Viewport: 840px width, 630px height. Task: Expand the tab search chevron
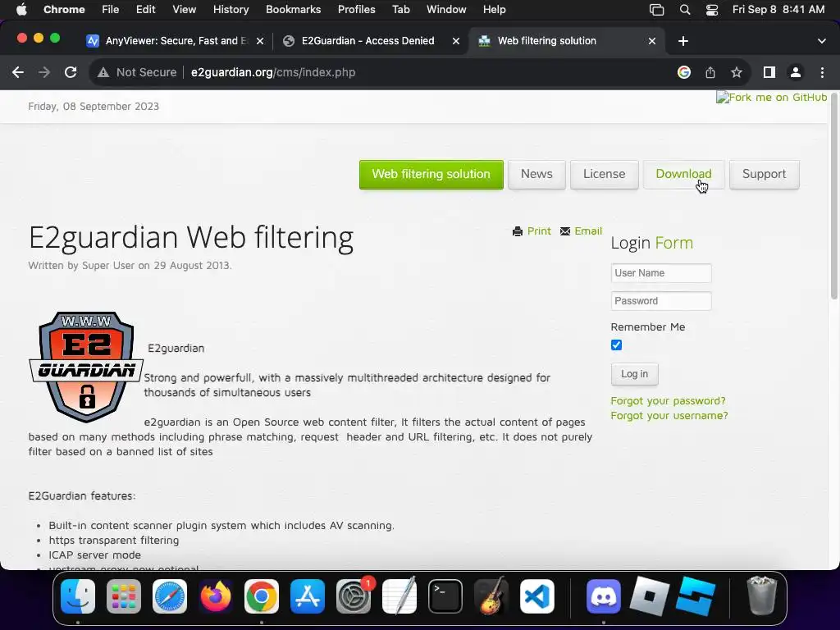(x=822, y=41)
